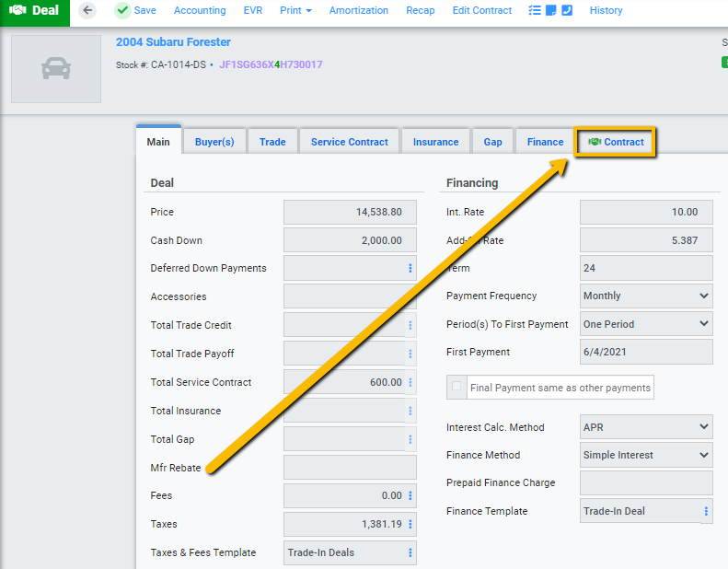Open the Finance Method dropdown
Viewport: 728px width, 569px height.
(x=646, y=455)
